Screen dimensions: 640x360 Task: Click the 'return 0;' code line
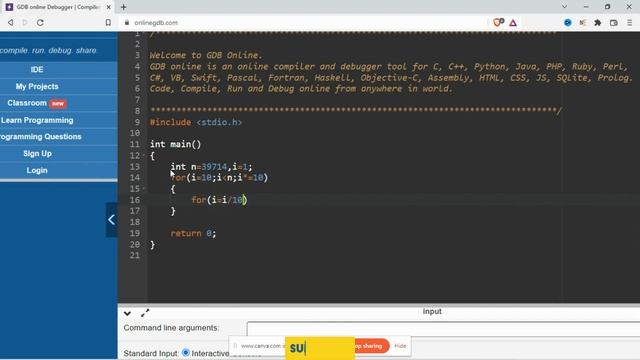(x=193, y=233)
